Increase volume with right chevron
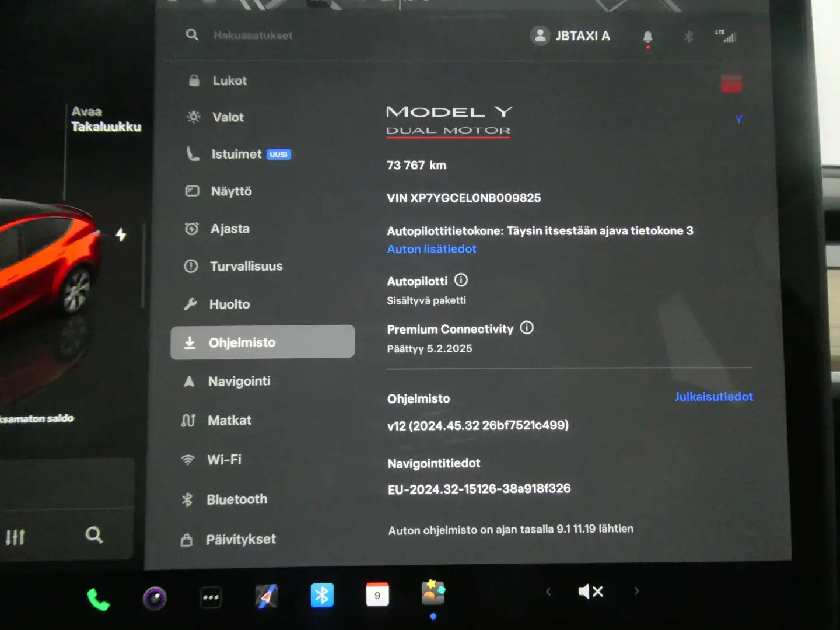The width and height of the screenshot is (840, 630). pyautogui.click(x=636, y=591)
